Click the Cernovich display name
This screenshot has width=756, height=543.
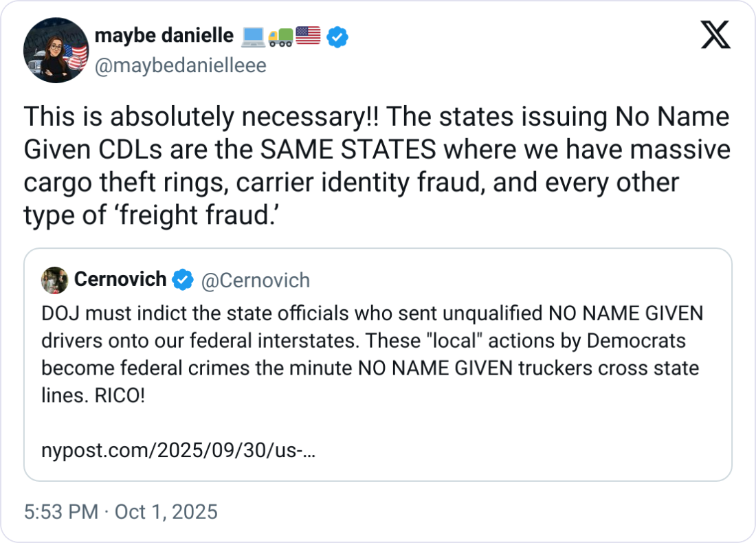click(x=120, y=280)
